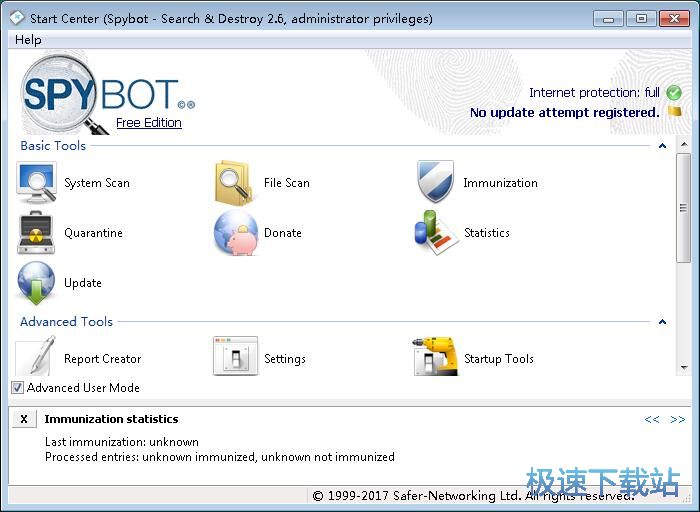Close the Start Center window

pyautogui.click(x=675, y=19)
